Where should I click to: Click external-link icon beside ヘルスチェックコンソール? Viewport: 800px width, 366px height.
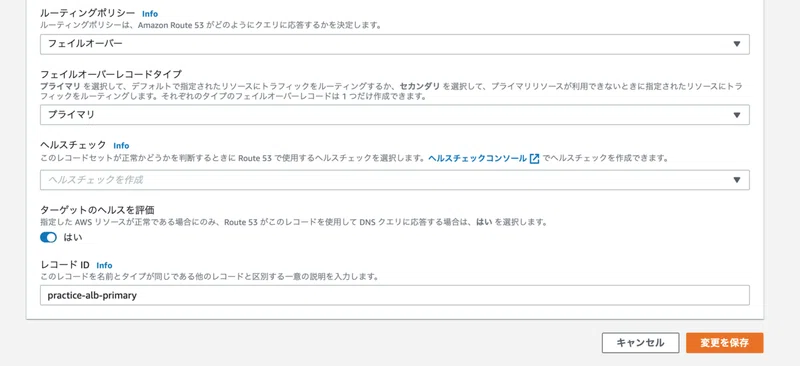(534, 158)
